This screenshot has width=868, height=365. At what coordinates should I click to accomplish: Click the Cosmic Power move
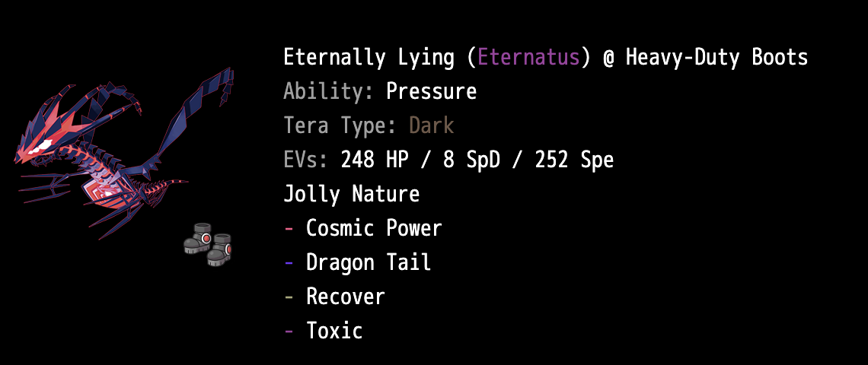373,228
